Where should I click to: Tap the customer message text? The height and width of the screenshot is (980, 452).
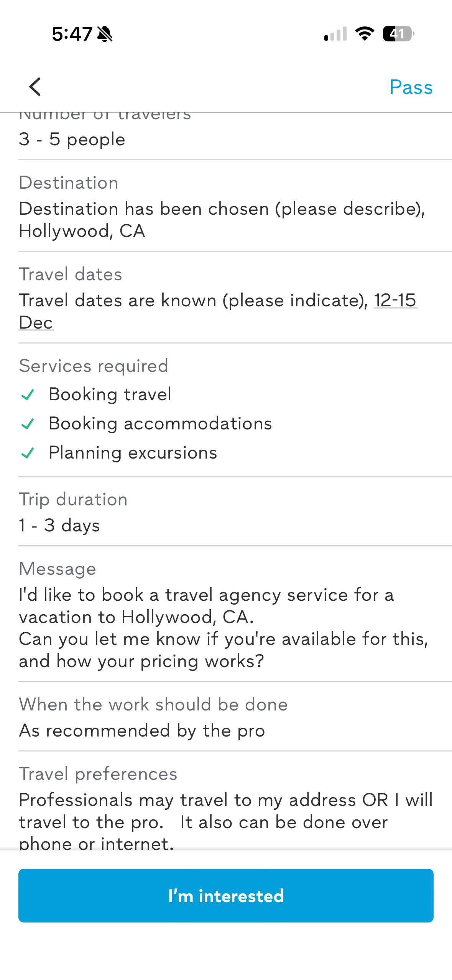pyautogui.click(x=223, y=628)
